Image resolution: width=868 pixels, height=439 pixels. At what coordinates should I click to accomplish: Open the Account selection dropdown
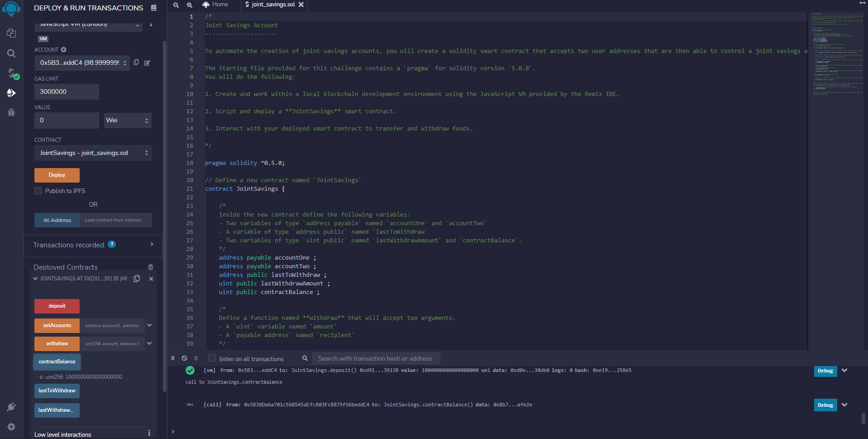82,63
